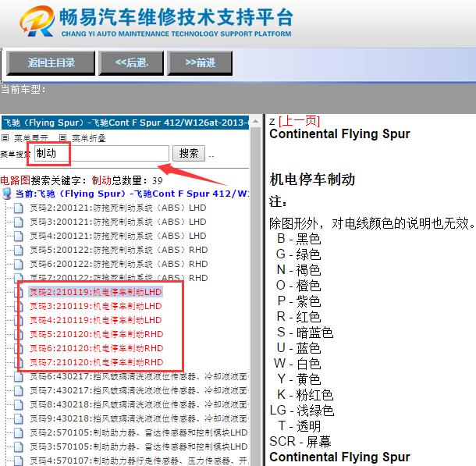Screen dimensions: 476x466
Task: Select 页码3:210119 机电停车制动LHD
Action: click(96, 306)
